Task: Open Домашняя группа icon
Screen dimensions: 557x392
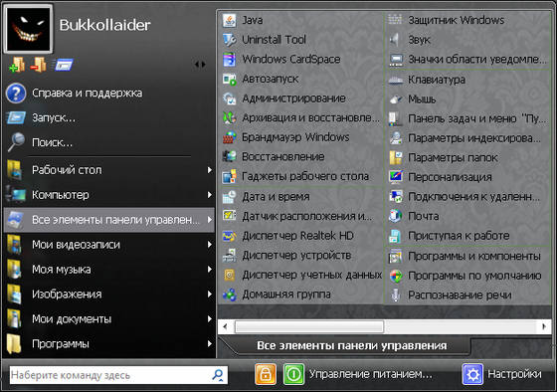Action: tap(230, 294)
